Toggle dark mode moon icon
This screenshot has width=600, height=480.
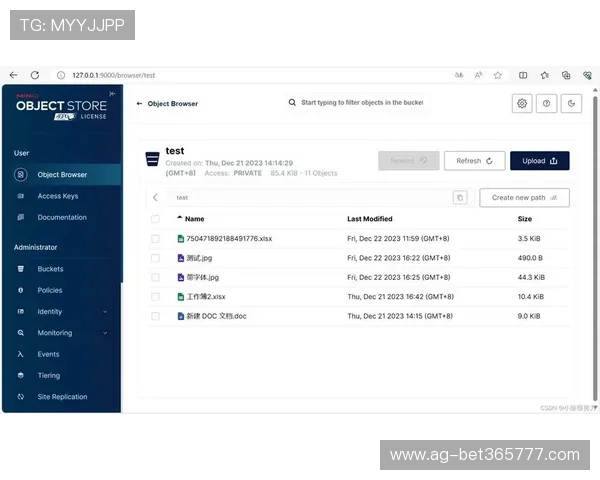coord(572,103)
